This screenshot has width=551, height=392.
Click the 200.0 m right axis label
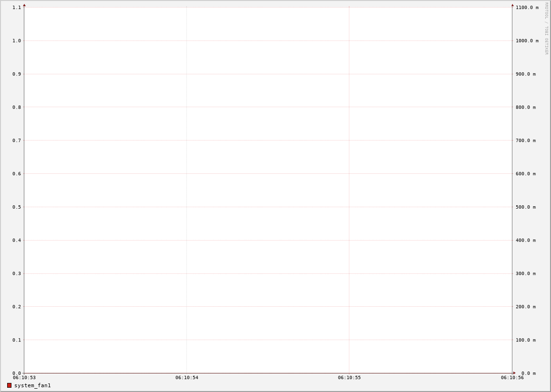[x=525, y=307]
